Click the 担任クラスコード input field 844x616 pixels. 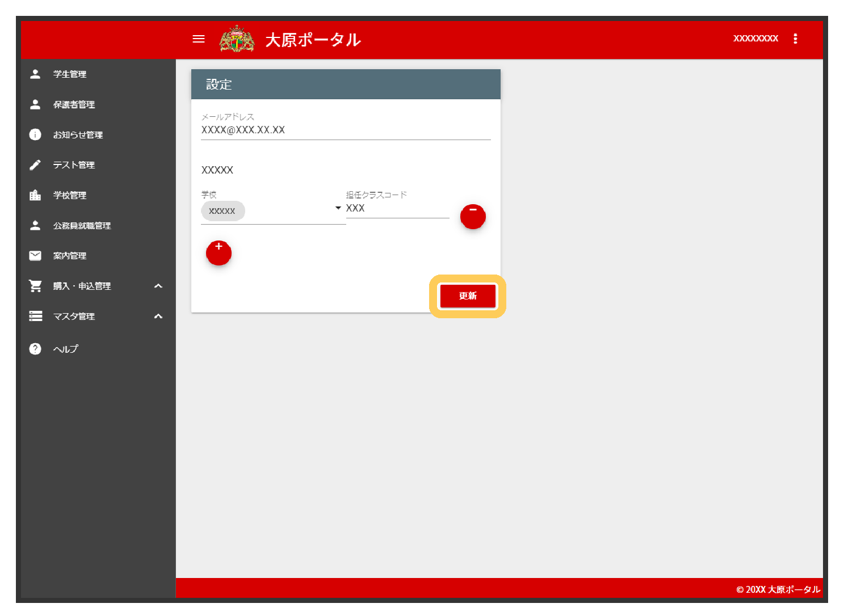click(397, 208)
